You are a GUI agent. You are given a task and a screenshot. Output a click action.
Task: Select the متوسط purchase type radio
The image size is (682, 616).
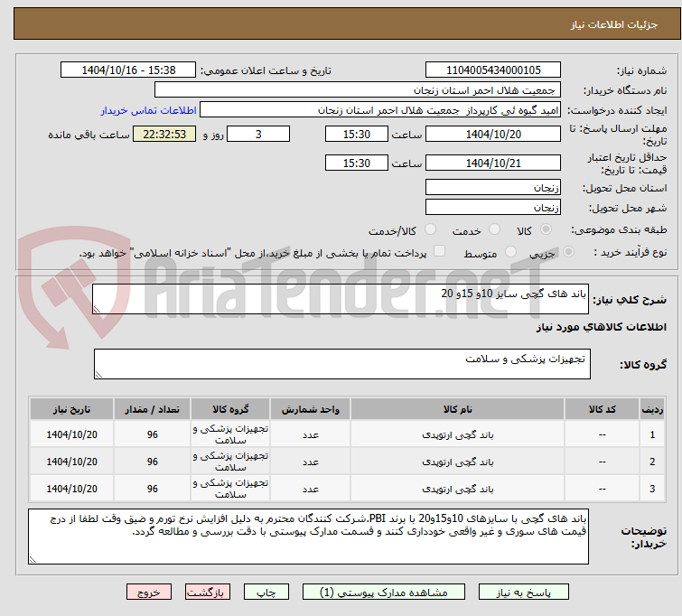coord(510,252)
